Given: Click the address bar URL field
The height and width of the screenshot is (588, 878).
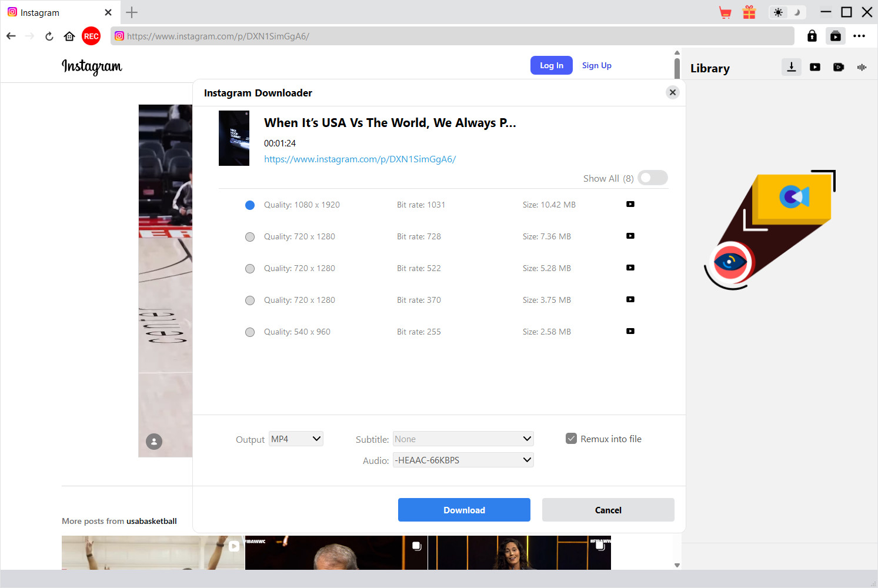Looking at the screenshot, I should click(x=452, y=36).
